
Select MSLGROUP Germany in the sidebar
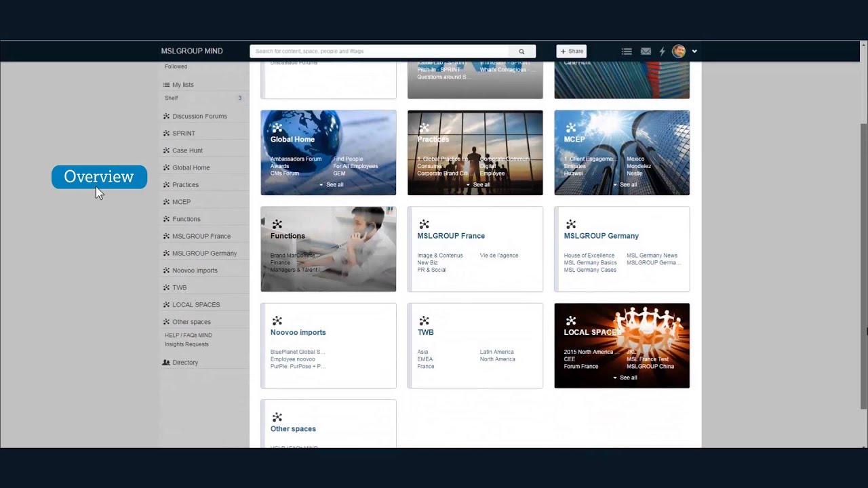point(205,253)
